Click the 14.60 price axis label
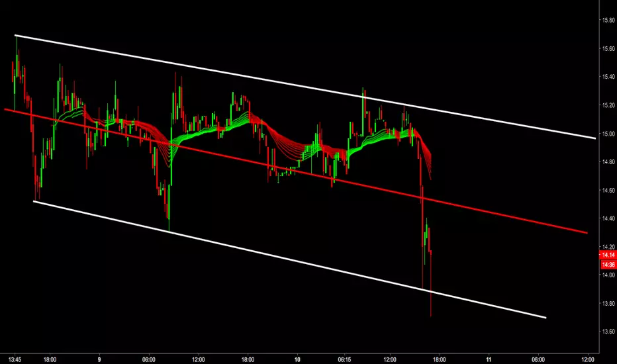Viewport: 617px width, 364px height. click(608, 191)
